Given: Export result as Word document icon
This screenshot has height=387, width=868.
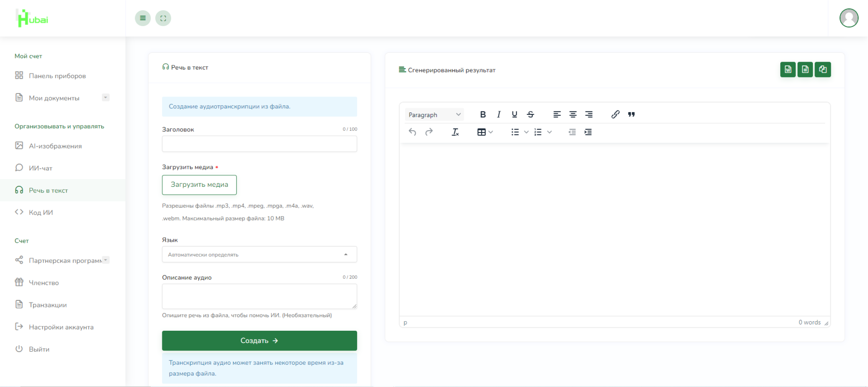Looking at the screenshot, I should pyautogui.click(x=788, y=70).
